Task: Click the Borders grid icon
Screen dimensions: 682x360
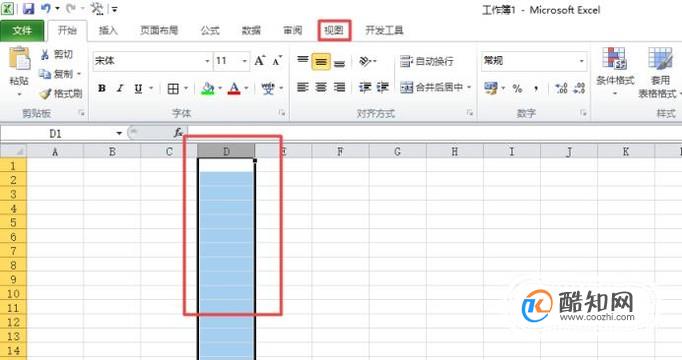Action: [x=173, y=89]
